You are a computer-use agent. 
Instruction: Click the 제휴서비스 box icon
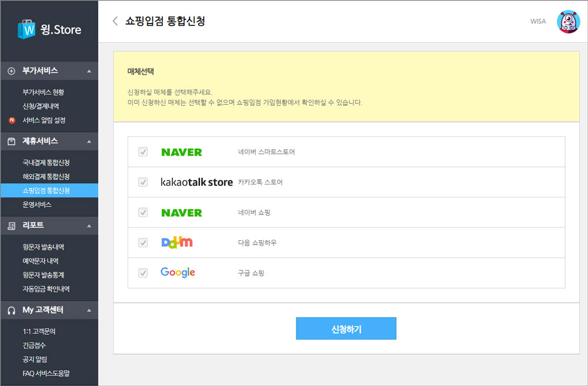coord(12,141)
